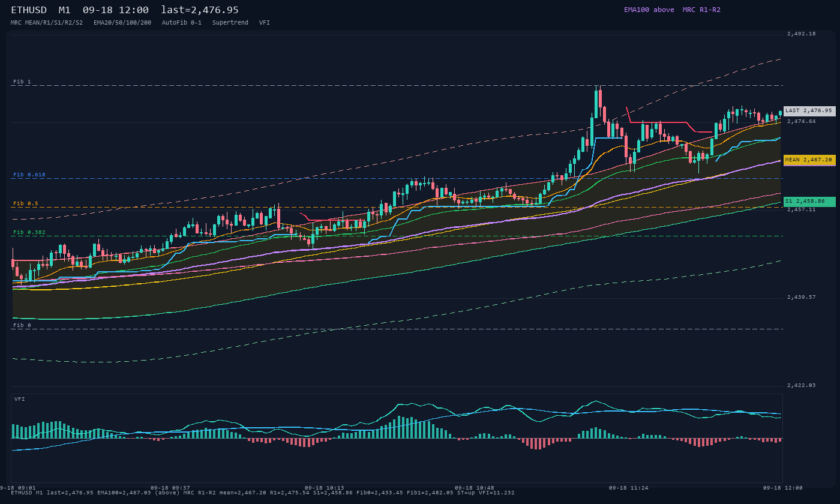This screenshot has height=504, width=840.
Task: Click the 2,422.03 price axis value
Action: click(x=802, y=385)
